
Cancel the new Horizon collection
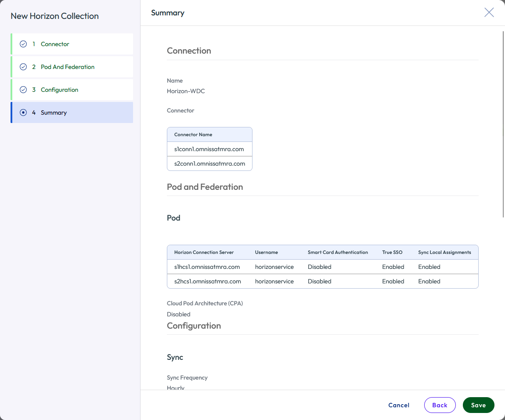point(399,405)
